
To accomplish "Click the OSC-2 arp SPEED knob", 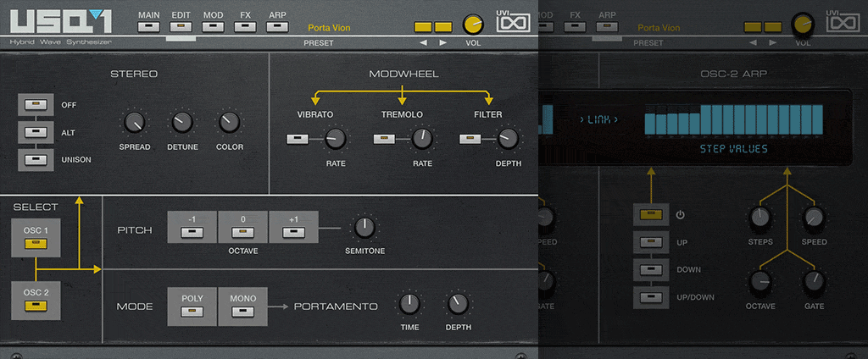I will point(815,218).
